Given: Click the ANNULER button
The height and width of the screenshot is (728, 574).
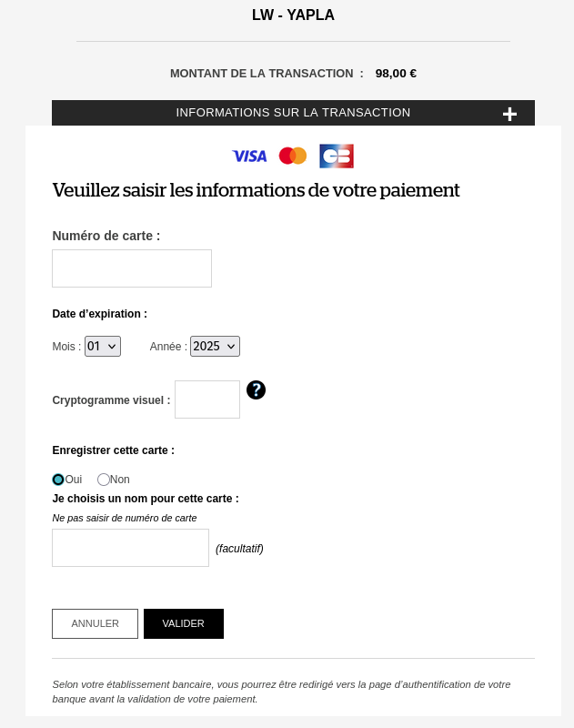Looking at the screenshot, I should (96, 623).
